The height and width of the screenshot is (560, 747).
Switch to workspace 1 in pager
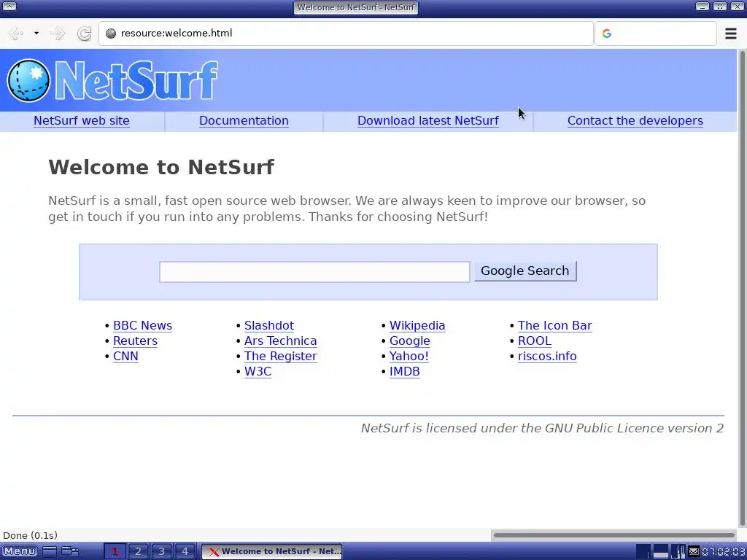tap(115, 551)
